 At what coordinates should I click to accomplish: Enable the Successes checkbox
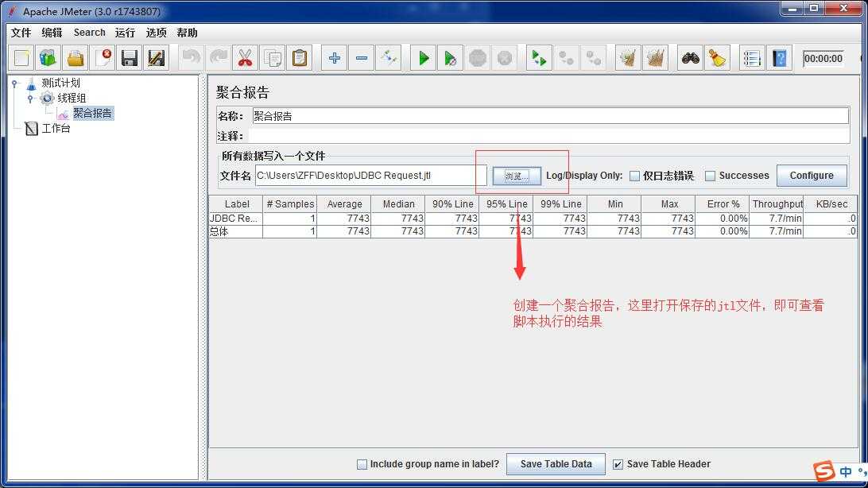click(x=711, y=176)
